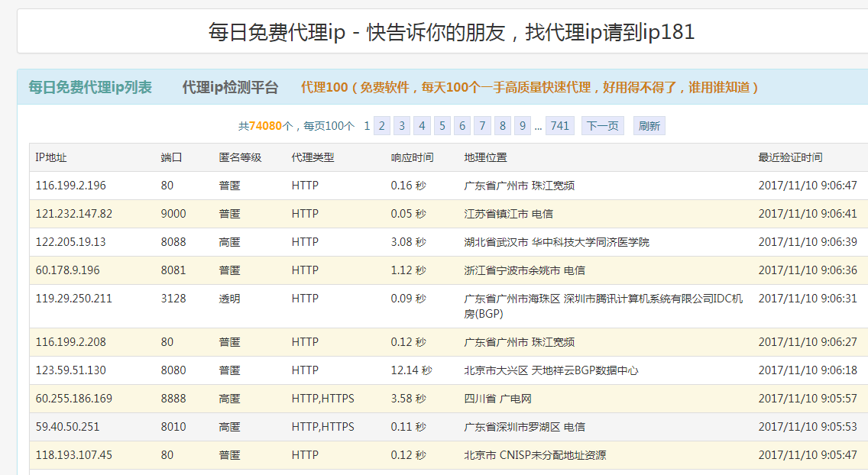Go to page 7
The height and width of the screenshot is (475, 868).
[x=481, y=126]
